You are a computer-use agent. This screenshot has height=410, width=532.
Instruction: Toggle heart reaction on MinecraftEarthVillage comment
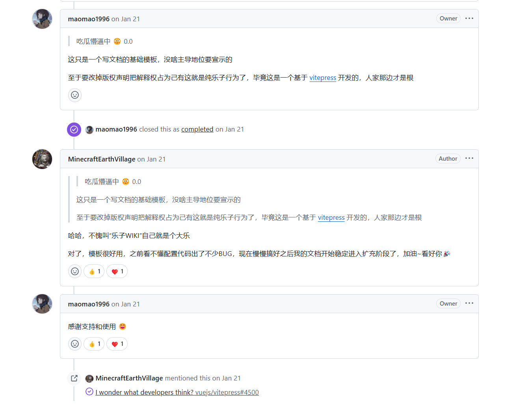[x=117, y=271]
